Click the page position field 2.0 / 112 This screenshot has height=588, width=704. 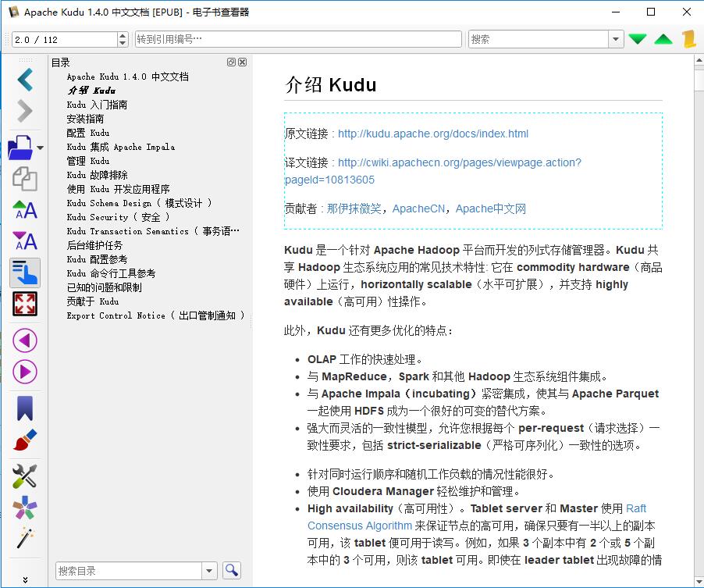[x=65, y=39]
